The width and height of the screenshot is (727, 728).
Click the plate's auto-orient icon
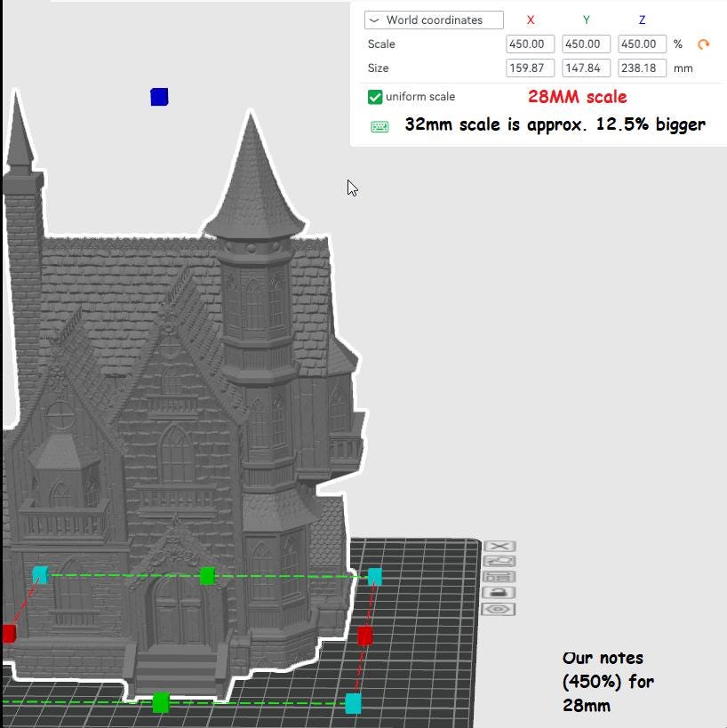click(x=499, y=561)
